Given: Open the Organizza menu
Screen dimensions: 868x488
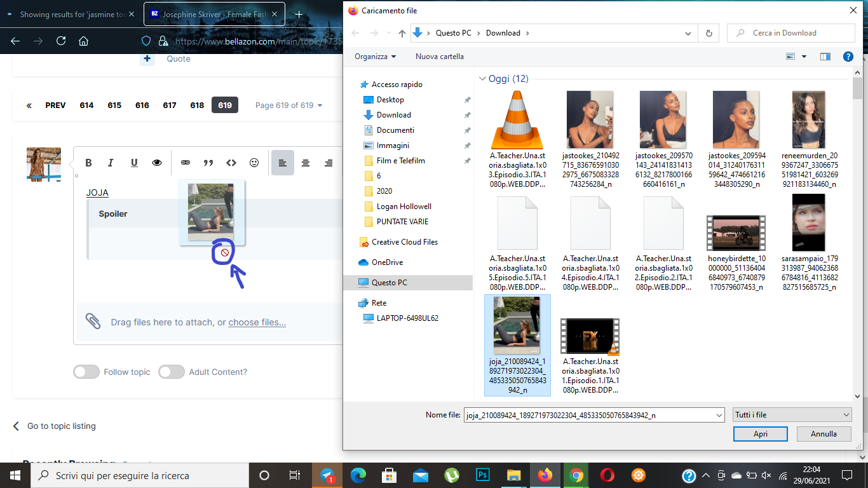Looking at the screenshot, I should tap(375, 57).
